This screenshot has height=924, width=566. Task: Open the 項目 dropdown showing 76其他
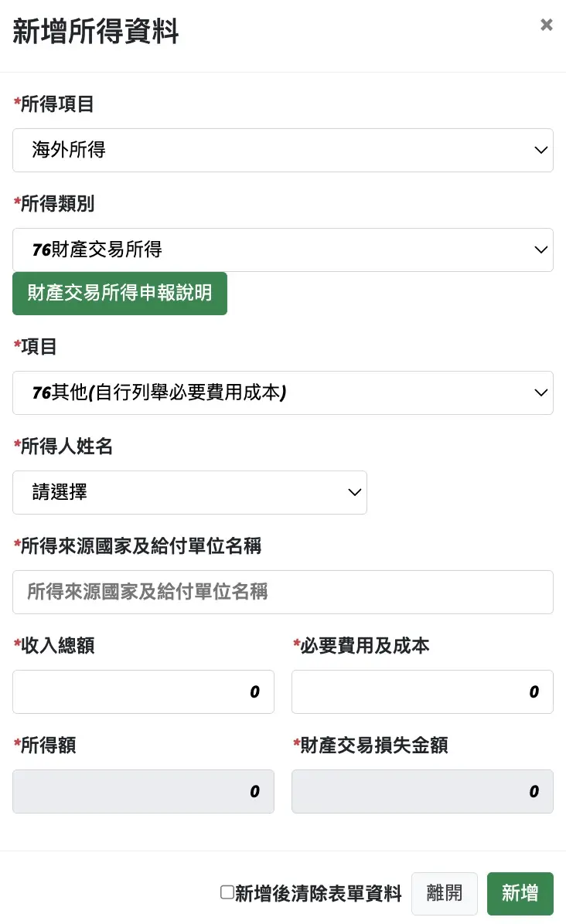(282, 392)
